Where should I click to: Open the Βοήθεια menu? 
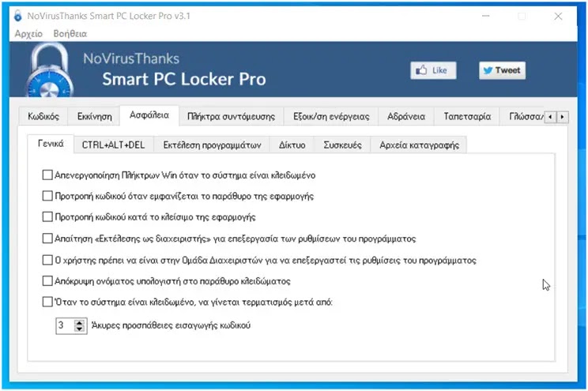coord(70,34)
